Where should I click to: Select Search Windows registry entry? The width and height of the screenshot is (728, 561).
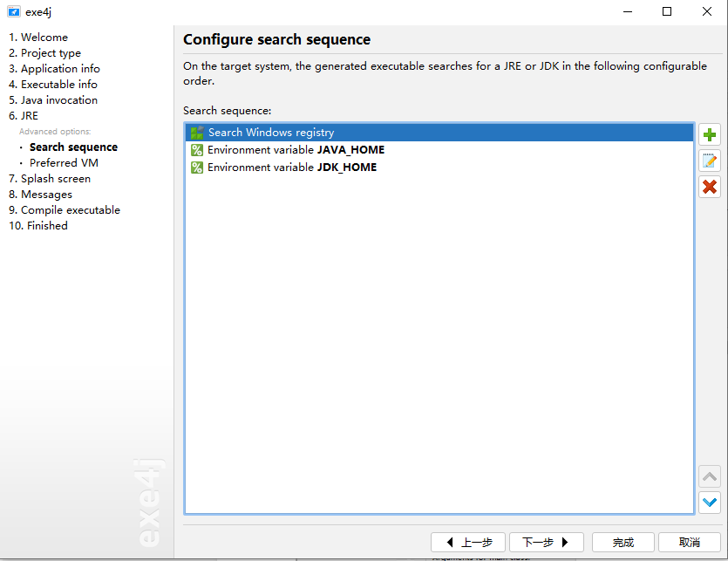(x=439, y=133)
